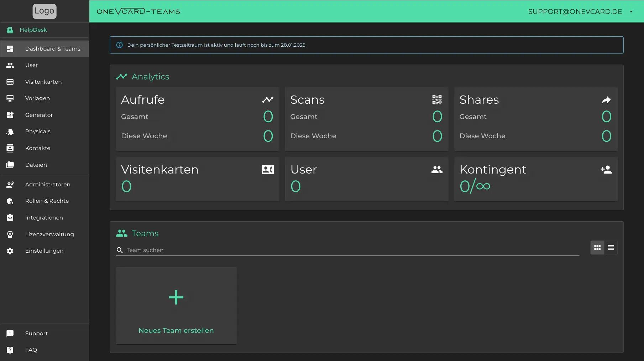Click the Logo placeholder in sidebar

44,11
